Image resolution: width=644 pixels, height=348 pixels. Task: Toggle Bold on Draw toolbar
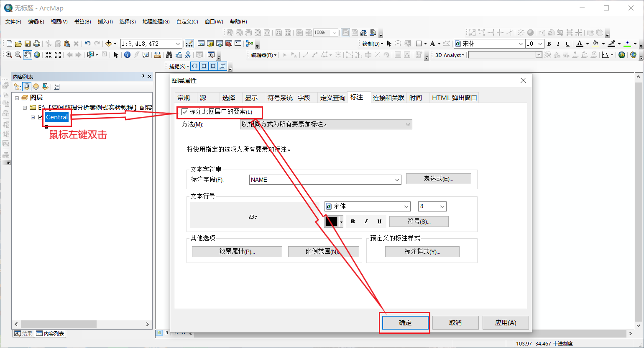point(549,44)
